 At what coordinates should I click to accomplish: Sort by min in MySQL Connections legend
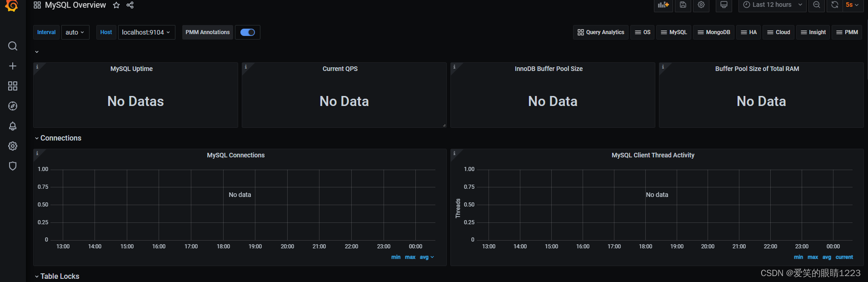(396, 257)
